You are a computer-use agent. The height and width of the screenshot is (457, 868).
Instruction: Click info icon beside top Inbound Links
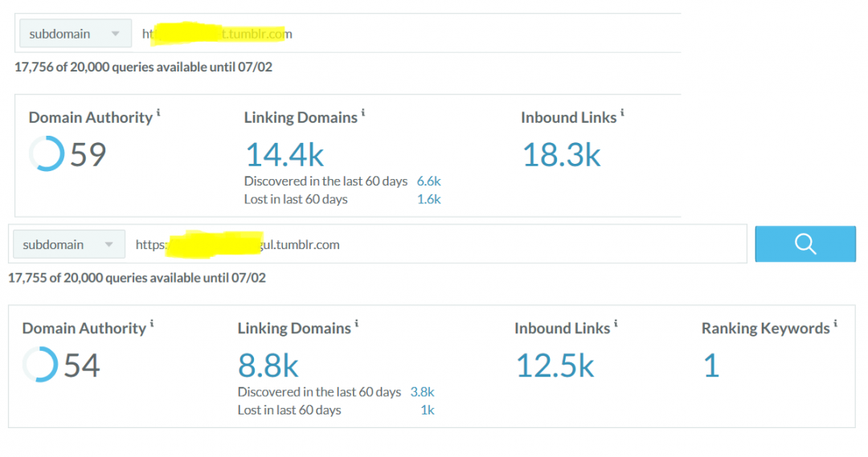[622, 114]
